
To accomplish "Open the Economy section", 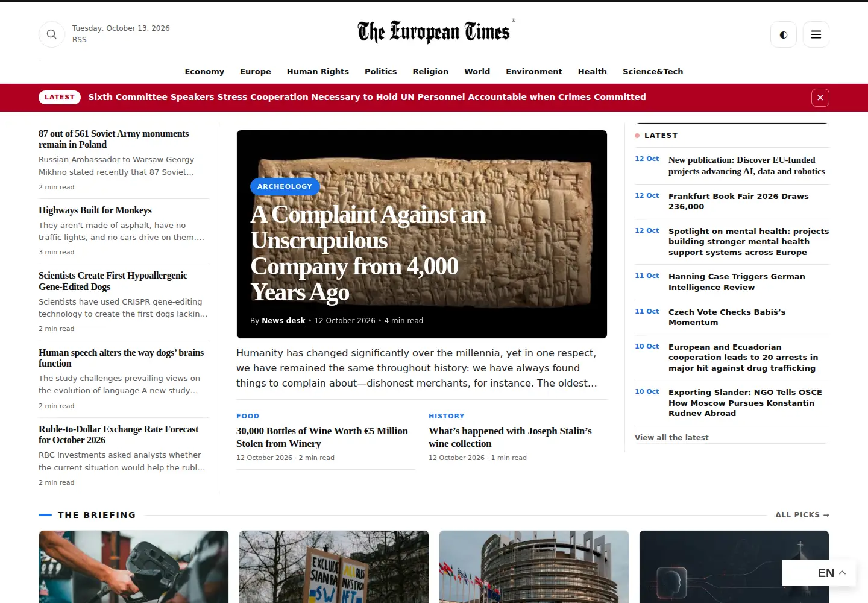I will [204, 71].
